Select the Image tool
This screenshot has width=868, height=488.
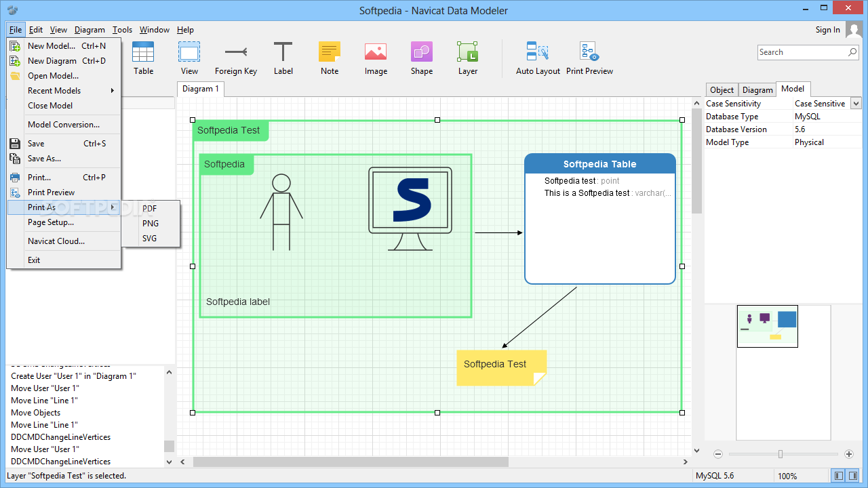[376, 58]
